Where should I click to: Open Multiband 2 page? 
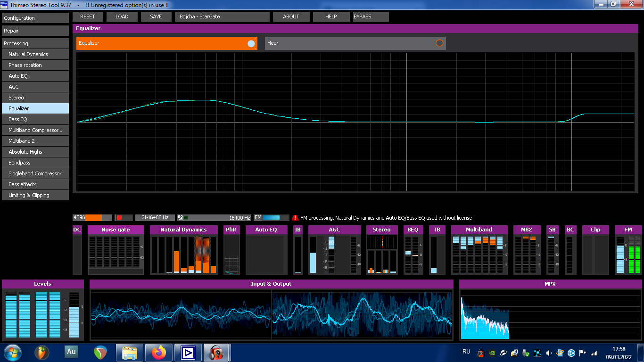click(35, 141)
